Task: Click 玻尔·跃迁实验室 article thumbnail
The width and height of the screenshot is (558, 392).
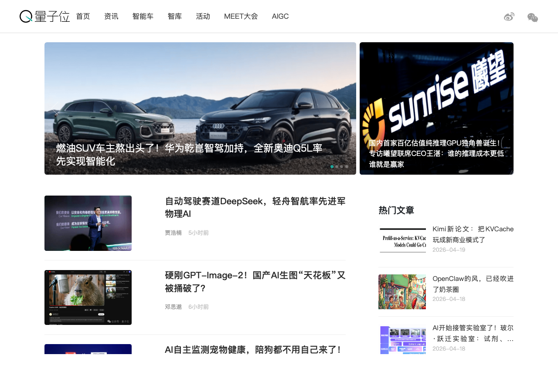Action: [x=402, y=339]
